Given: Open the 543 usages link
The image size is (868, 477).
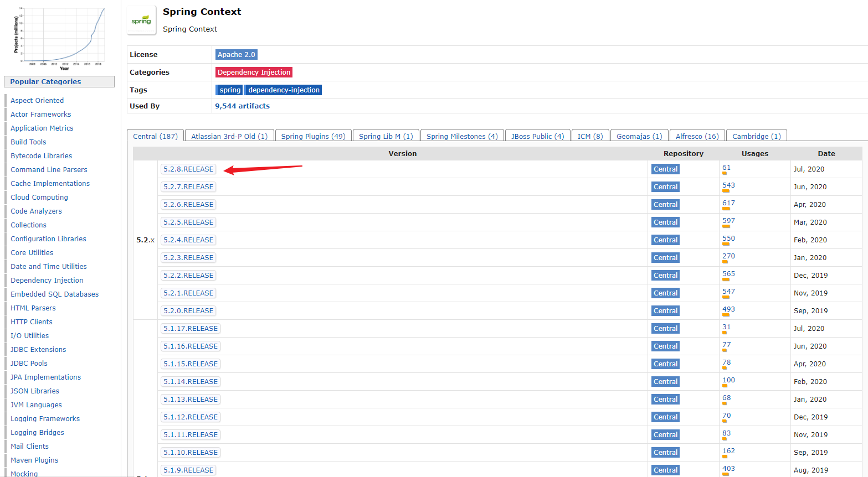Looking at the screenshot, I should (x=728, y=185).
